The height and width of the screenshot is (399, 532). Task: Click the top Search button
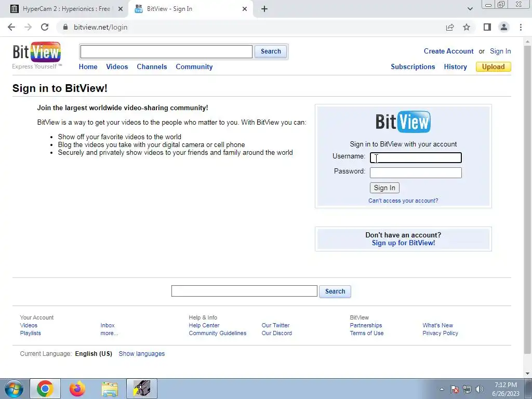(x=271, y=51)
